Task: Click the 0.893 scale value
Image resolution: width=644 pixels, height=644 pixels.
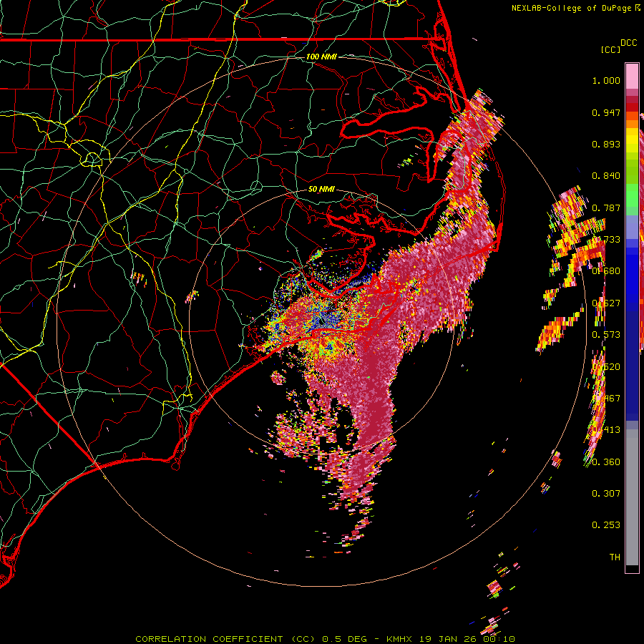Action: click(606, 144)
